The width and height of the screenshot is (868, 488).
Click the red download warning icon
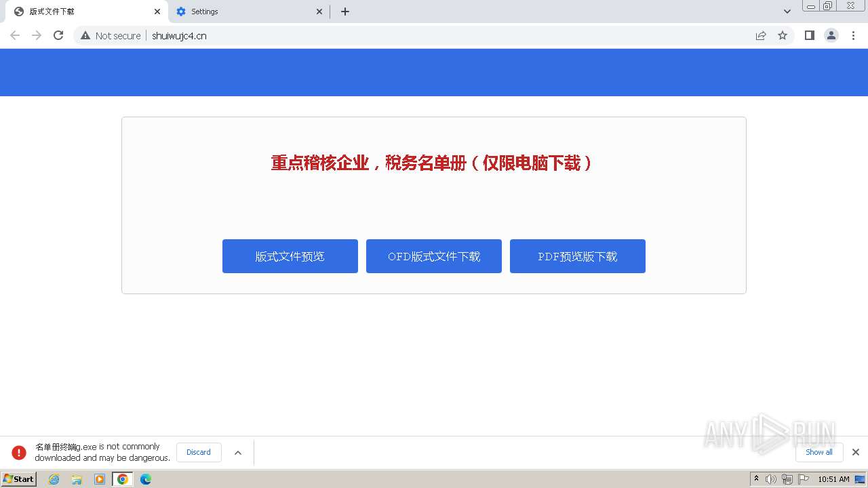(x=19, y=452)
